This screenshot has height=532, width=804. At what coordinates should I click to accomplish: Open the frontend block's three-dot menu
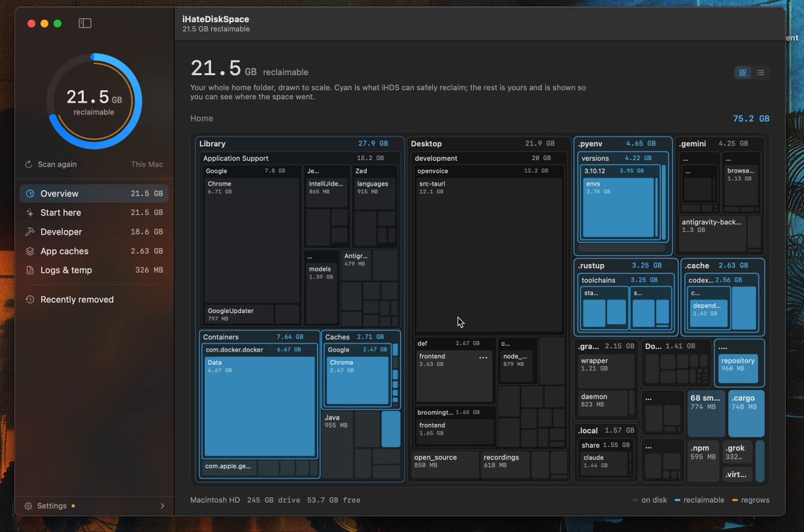tap(483, 358)
